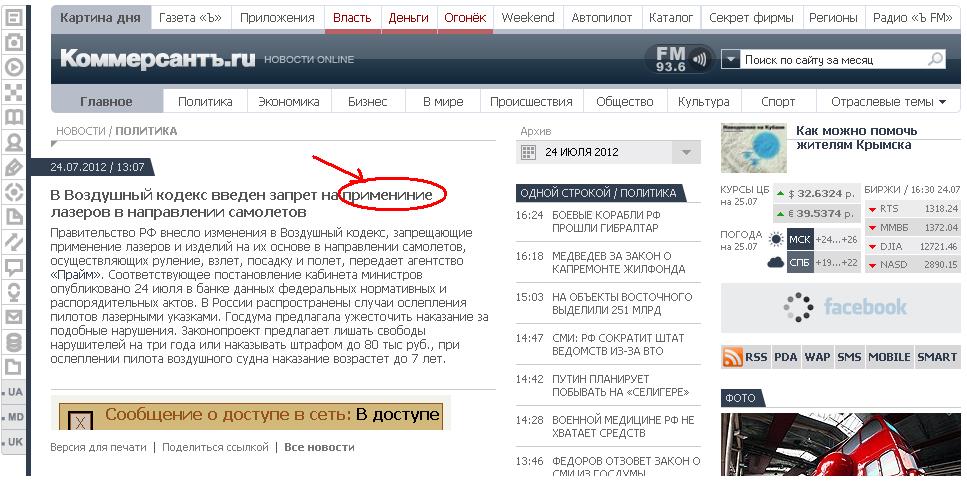Screen dimensions: 967x493
Task: Click the red vehicle photo thumbnail
Action: coord(840,444)
